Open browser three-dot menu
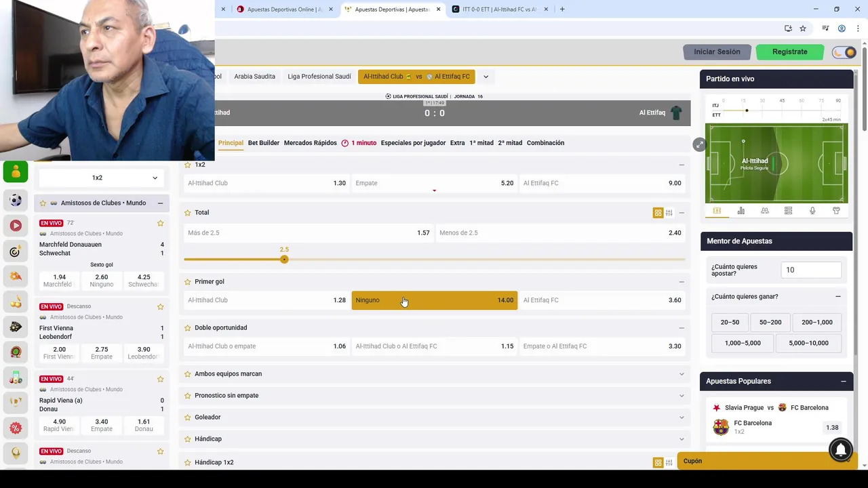 click(859, 28)
